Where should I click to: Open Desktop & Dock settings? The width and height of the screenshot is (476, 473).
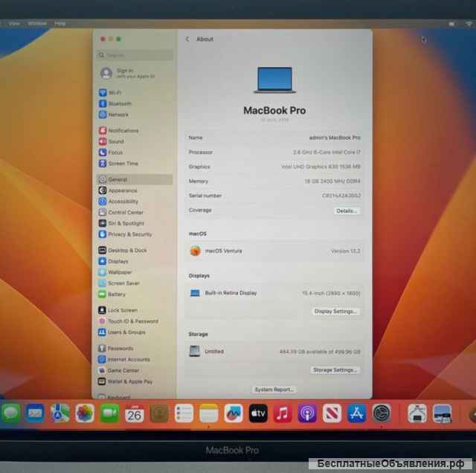pos(123,250)
